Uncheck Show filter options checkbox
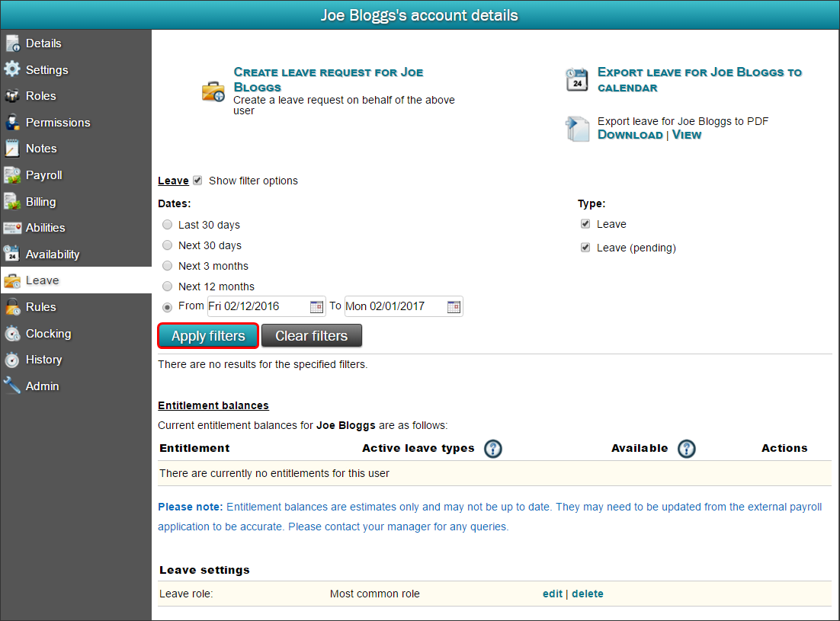The width and height of the screenshot is (840, 621). point(197,181)
